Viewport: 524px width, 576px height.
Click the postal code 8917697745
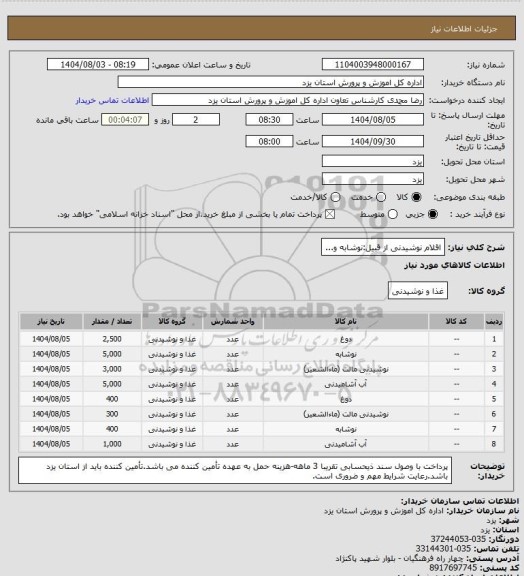(x=453, y=568)
